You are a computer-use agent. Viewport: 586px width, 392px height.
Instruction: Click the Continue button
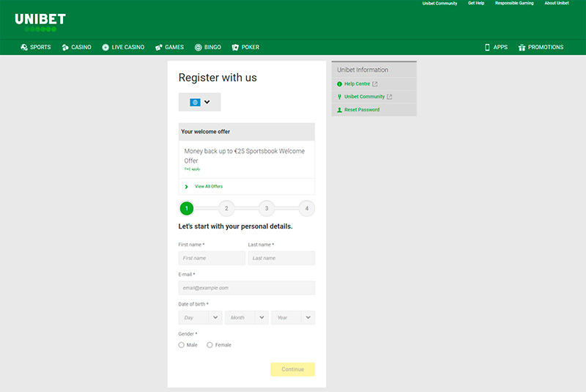point(292,369)
